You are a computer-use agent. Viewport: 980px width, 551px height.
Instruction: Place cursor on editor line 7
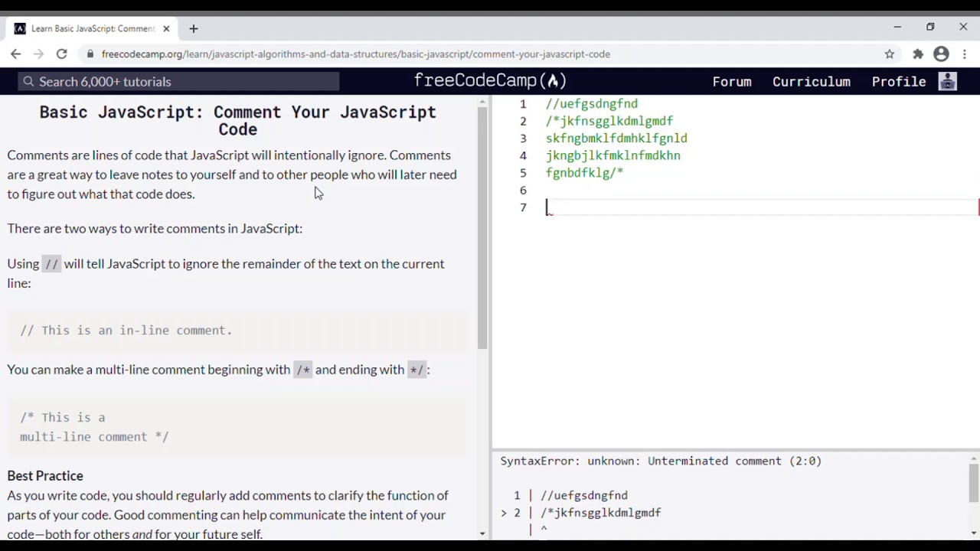tap(762, 207)
